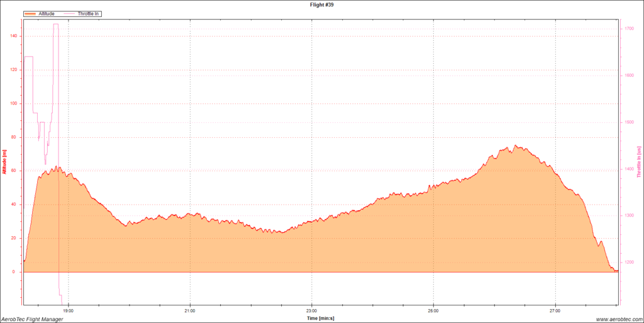
Task: Click the 21:00 time axis tick
Action: (190, 310)
